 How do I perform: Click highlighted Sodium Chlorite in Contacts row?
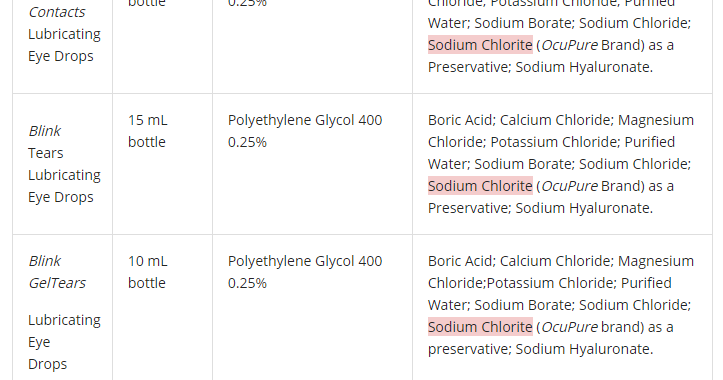click(x=480, y=45)
